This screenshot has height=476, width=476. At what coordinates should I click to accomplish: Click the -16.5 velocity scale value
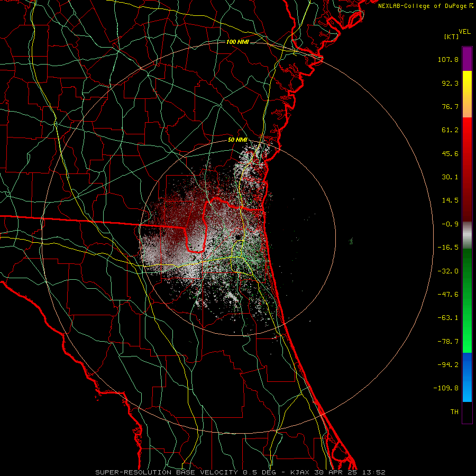tap(448, 248)
